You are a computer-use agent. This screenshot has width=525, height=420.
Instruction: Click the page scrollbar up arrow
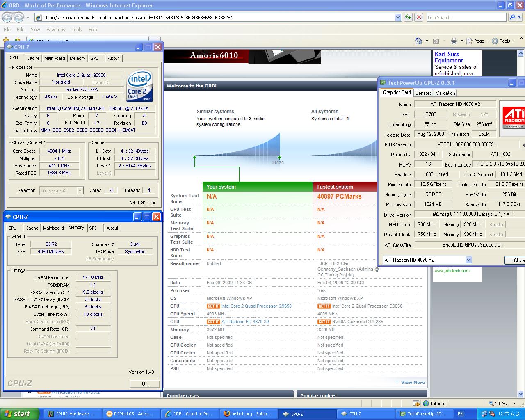pyautogui.click(x=521, y=53)
